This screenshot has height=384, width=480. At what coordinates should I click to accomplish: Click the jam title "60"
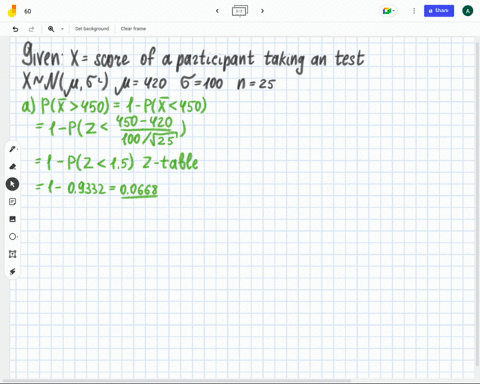(x=28, y=11)
